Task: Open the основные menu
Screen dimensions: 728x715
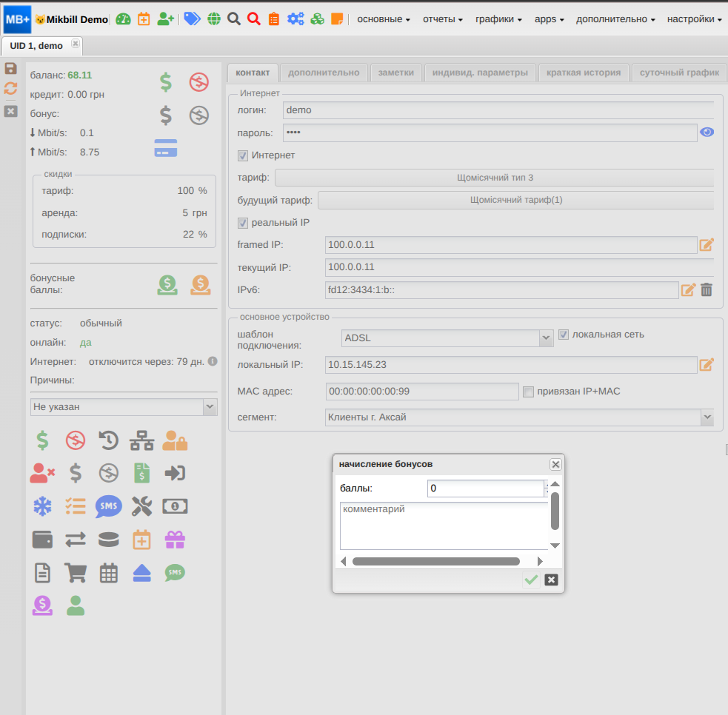Action: pyautogui.click(x=384, y=19)
